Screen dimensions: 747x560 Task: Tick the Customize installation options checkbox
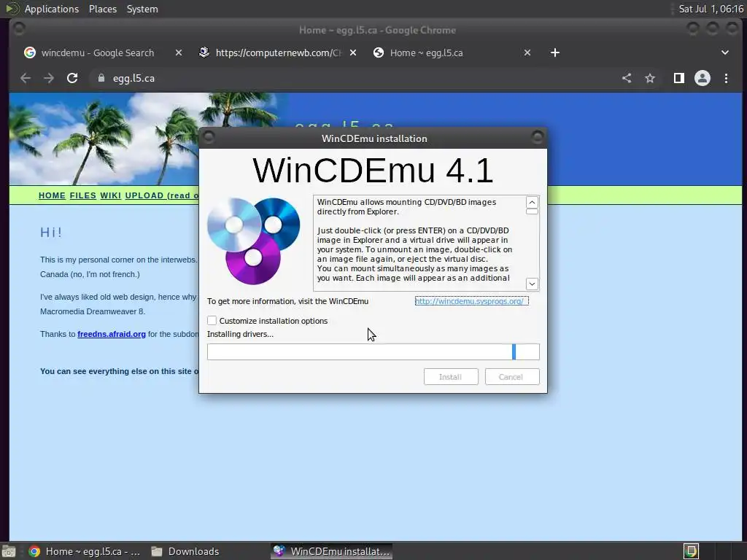pyautogui.click(x=212, y=321)
